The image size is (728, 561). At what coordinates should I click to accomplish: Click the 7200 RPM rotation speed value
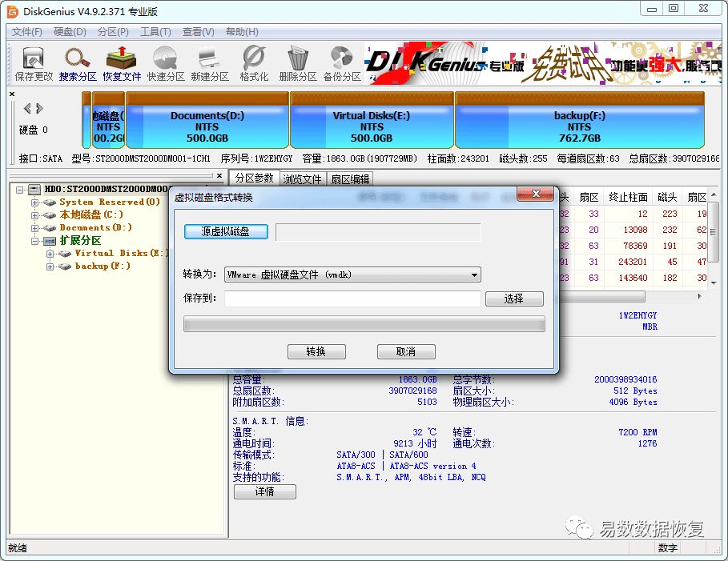[x=638, y=432]
